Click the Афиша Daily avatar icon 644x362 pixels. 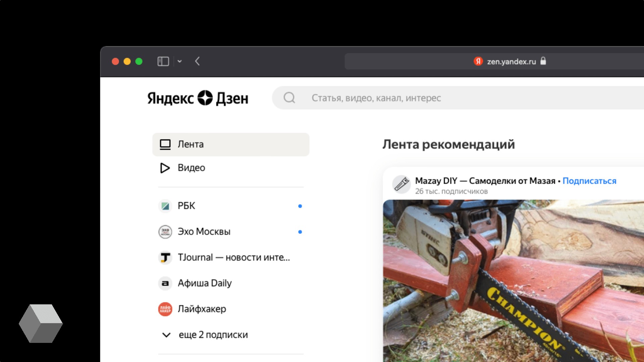point(165,283)
